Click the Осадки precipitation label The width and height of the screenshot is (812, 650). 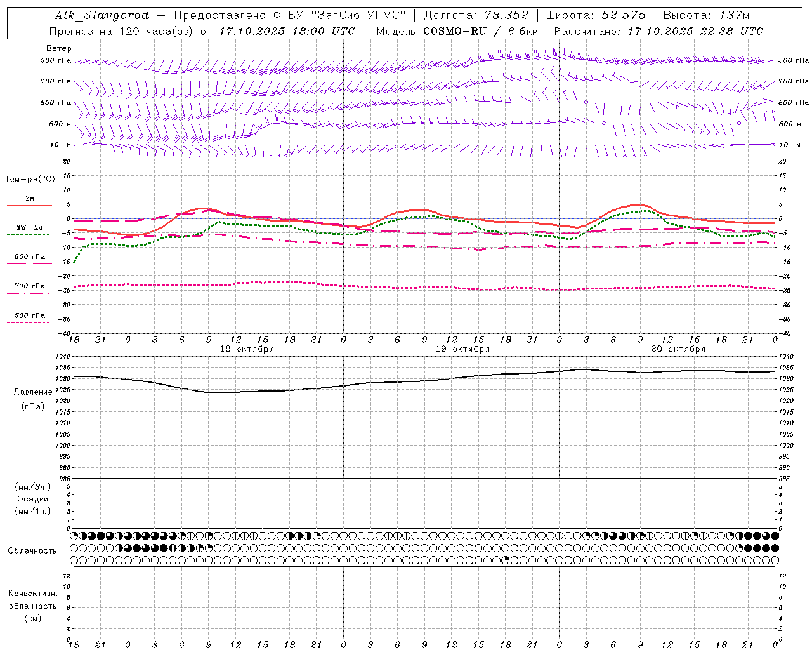(33, 499)
